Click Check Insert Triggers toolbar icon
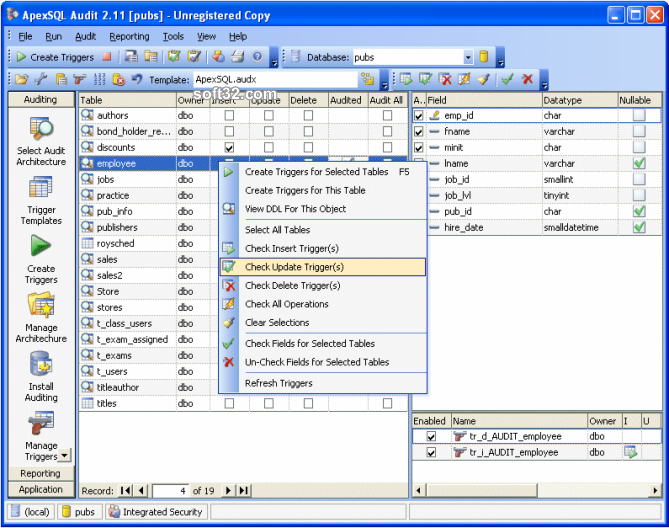This screenshot has width=669, height=528. (406, 79)
